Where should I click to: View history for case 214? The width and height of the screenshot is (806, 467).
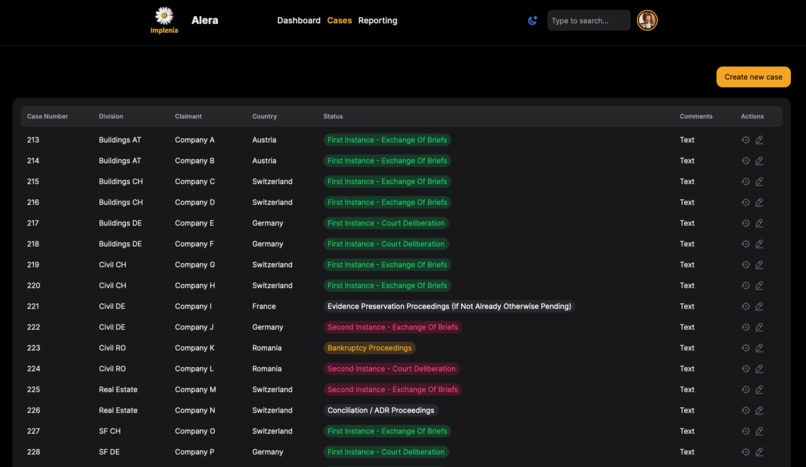click(745, 161)
